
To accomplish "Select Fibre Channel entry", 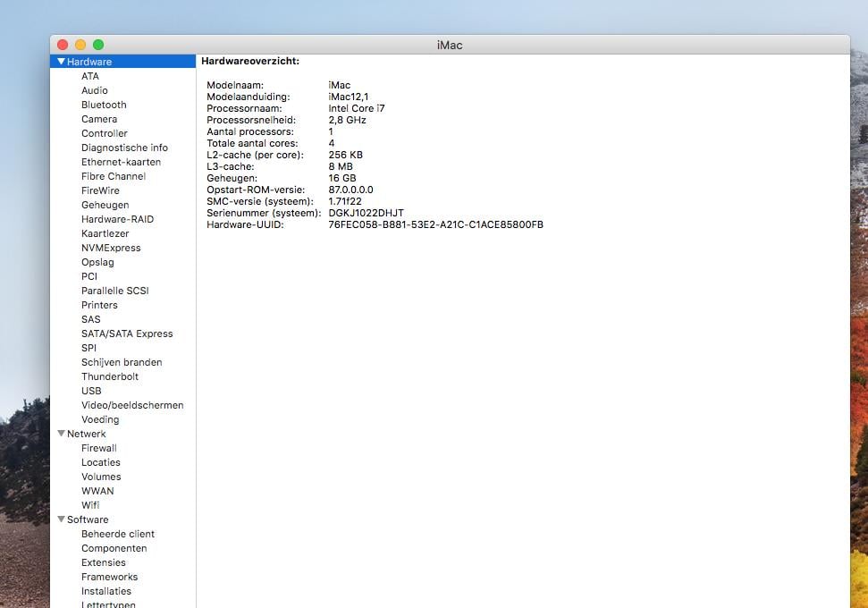I will coord(114,176).
